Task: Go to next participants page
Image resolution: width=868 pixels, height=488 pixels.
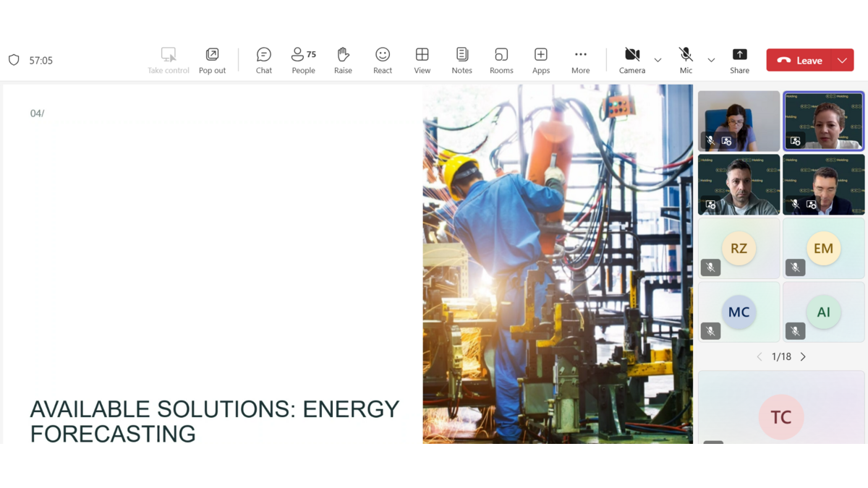Action: pos(803,356)
